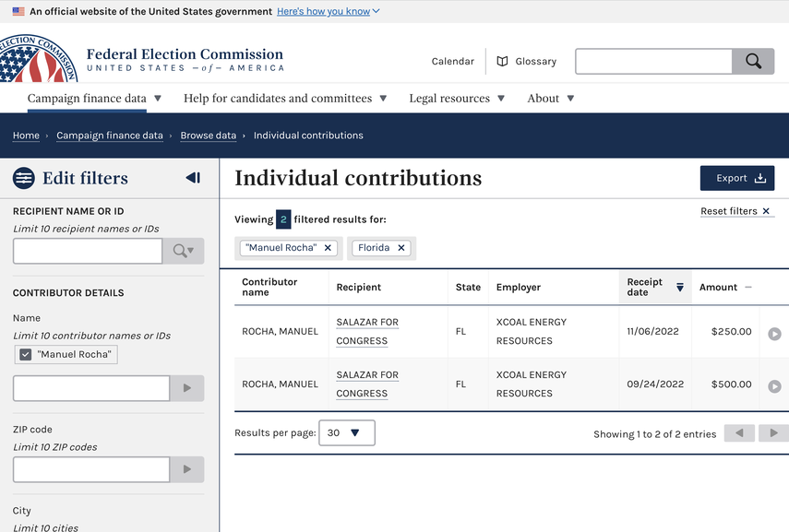789x532 pixels.
Task: Expand the first contribution row arrow icon
Action: point(774,335)
